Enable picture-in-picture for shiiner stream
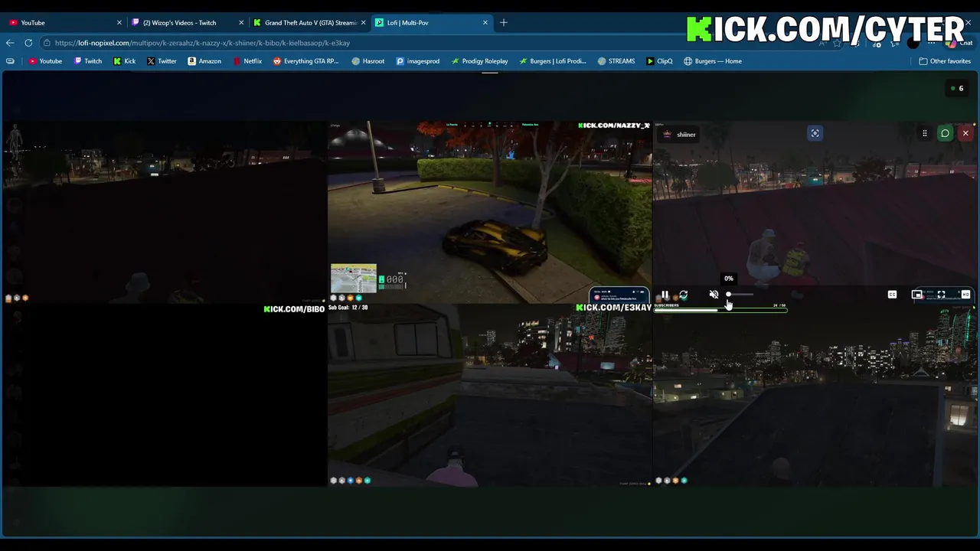Screen dimensions: 980x551 916,295
